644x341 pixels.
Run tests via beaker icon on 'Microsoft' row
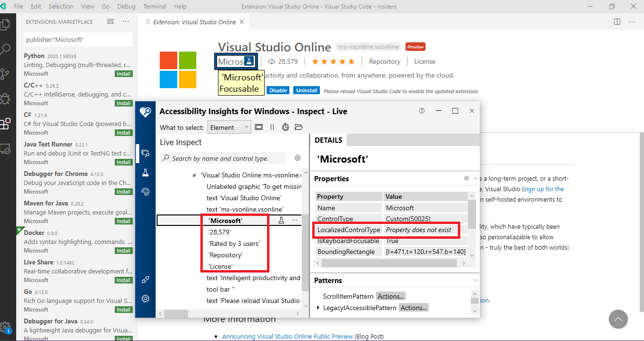tap(281, 220)
